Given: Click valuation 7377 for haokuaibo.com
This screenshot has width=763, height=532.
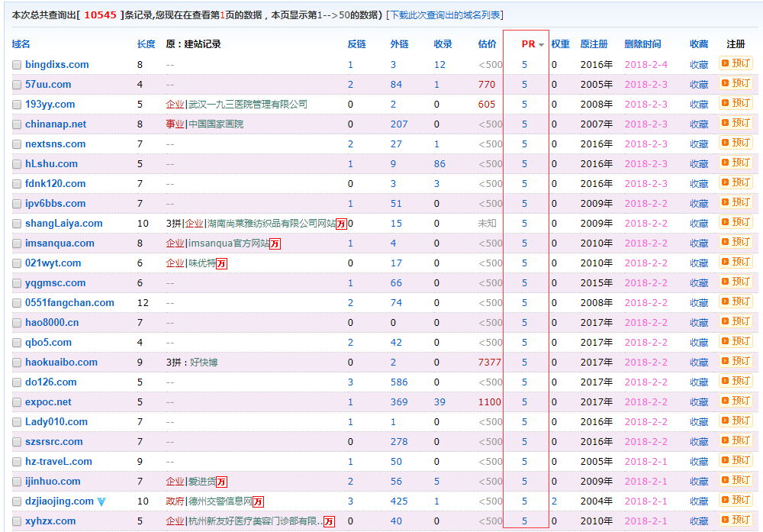Looking at the screenshot, I should coord(490,362).
